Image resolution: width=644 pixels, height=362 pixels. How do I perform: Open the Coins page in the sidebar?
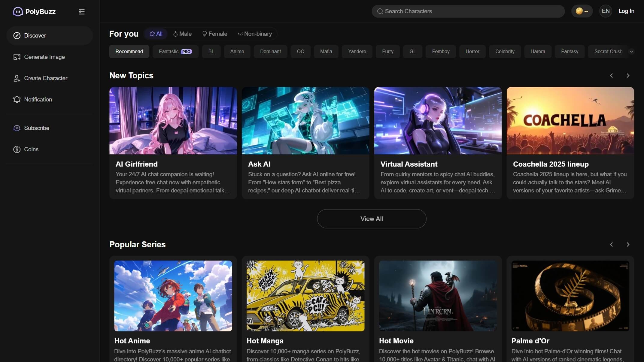(x=31, y=149)
